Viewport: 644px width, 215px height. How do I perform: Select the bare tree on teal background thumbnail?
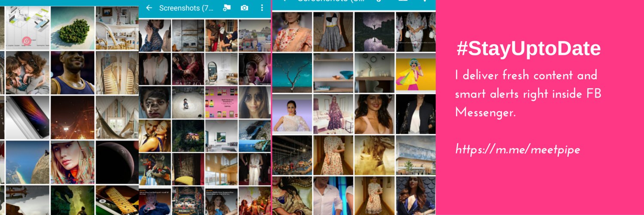tap(292, 73)
